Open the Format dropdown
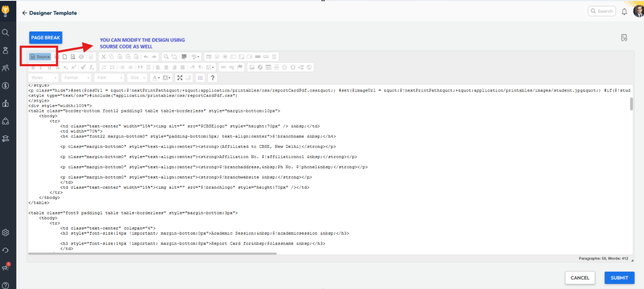Screen dimensions: 644x289 [76, 78]
